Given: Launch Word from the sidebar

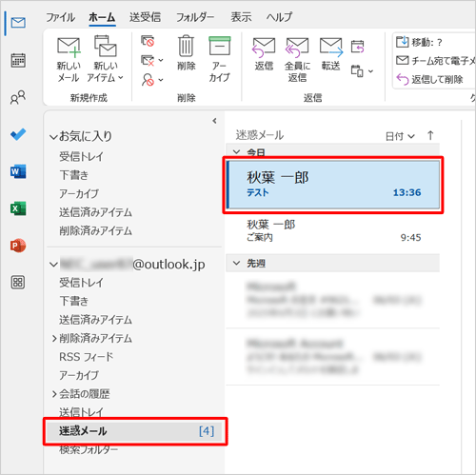Looking at the screenshot, I should point(18,171).
